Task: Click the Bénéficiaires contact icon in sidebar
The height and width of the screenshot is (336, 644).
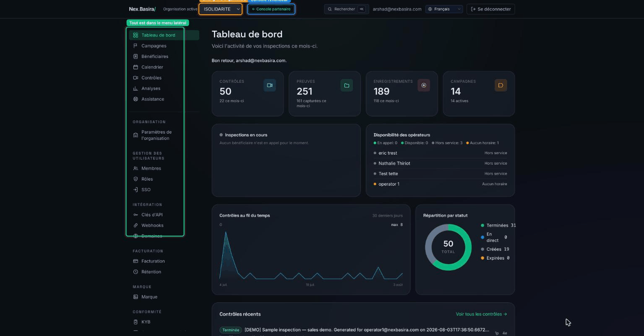Action: [x=136, y=56]
